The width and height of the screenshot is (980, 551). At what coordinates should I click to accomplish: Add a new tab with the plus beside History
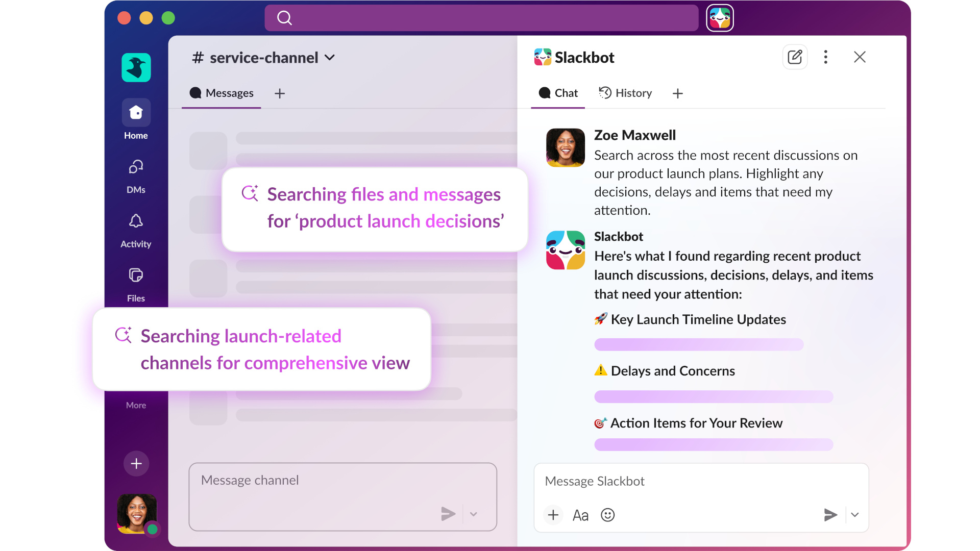coord(677,93)
